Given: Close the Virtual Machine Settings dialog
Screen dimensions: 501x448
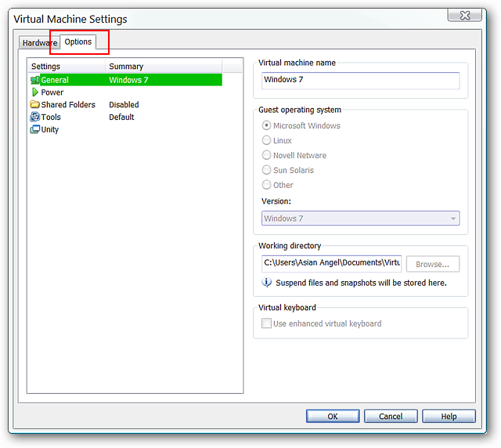Looking at the screenshot, I should 465,15.
